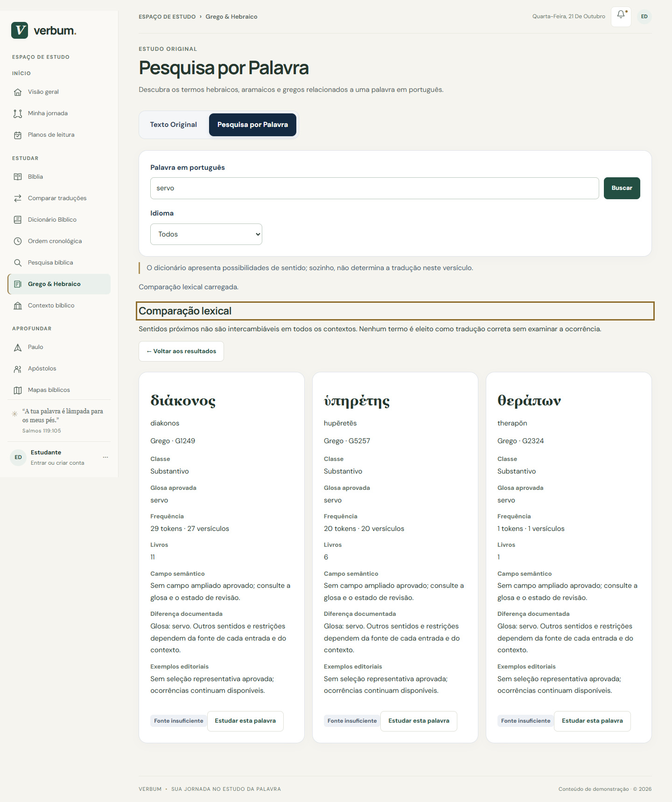Click Estudar esta palavra for ὑπηρέτης

click(x=419, y=721)
